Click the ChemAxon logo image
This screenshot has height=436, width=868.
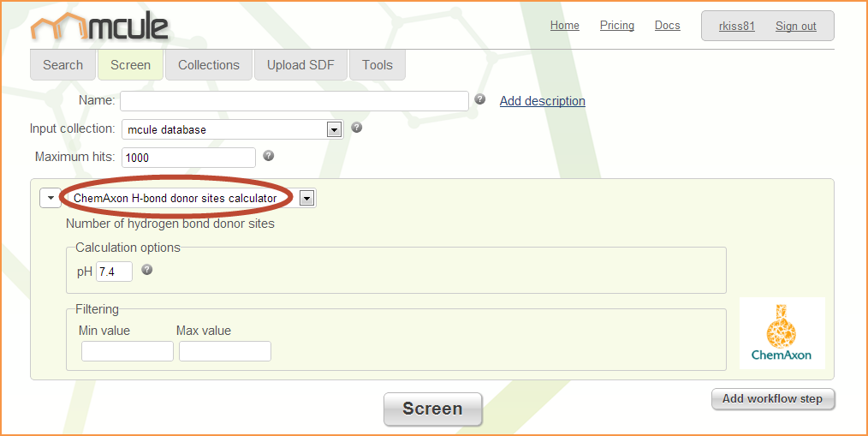[782, 332]
